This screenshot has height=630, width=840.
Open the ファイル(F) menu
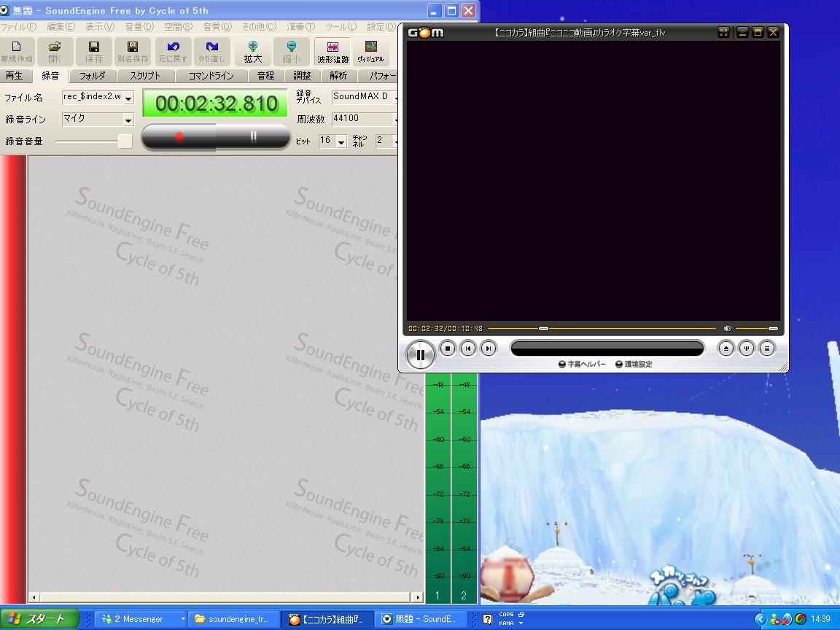(19, 27)
